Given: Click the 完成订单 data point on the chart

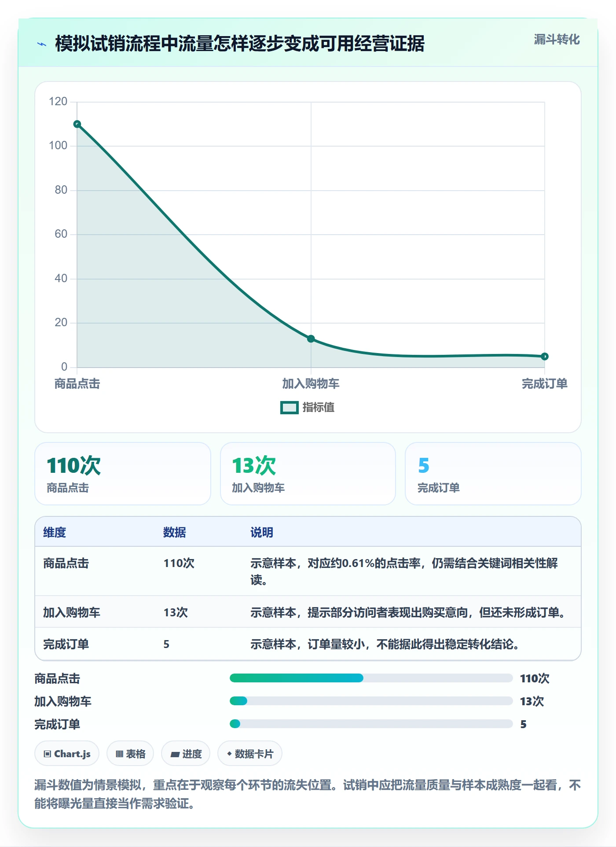Looking at the screenshot, I should coord(545,356).
